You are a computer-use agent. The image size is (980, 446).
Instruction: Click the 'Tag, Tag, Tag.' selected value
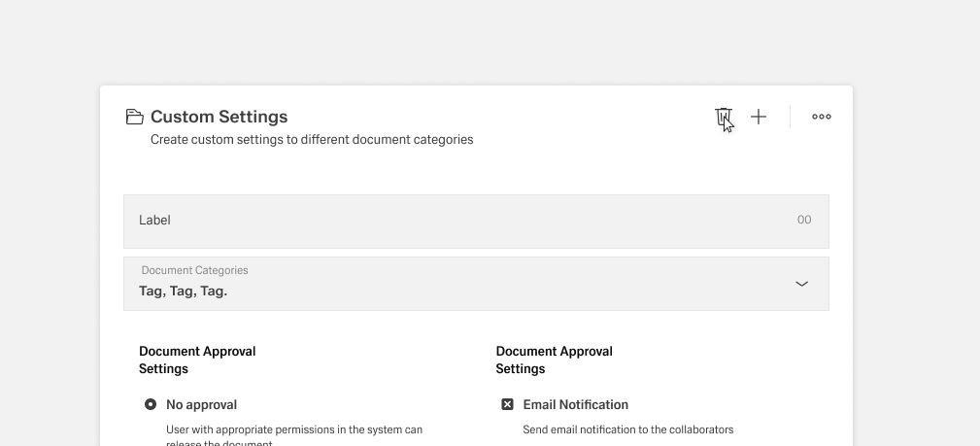click(x=184, y=291)
